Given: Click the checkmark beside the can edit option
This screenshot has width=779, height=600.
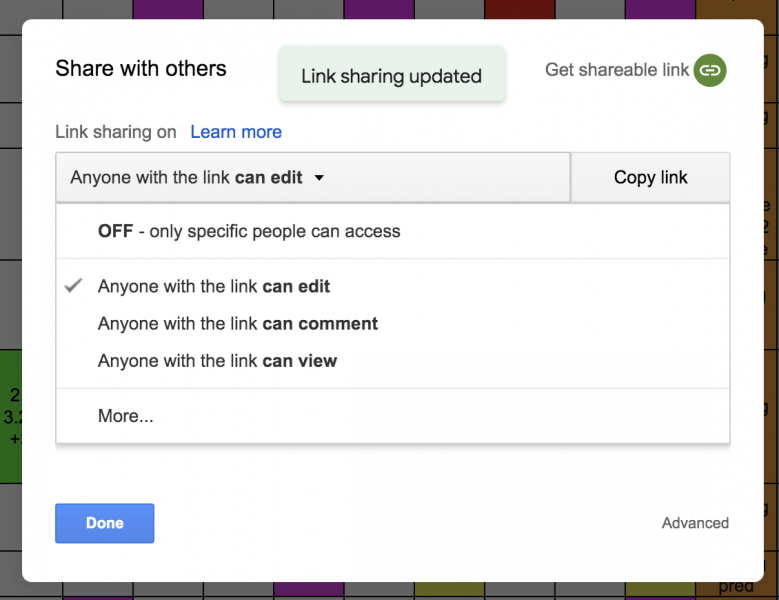Looking at the screenshot, I should 73,286.
